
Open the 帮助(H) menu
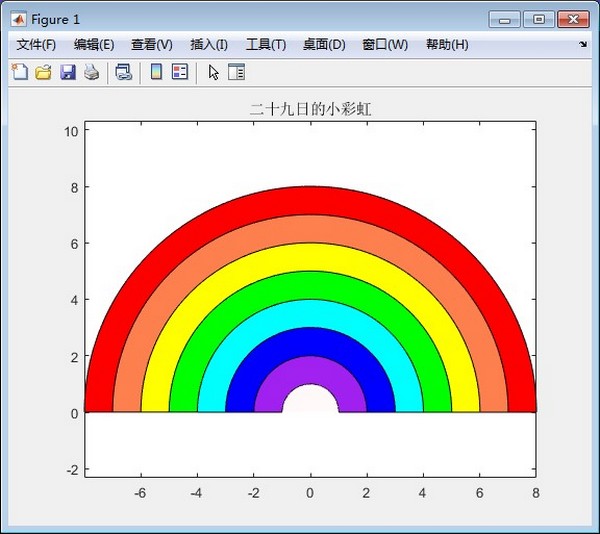[x=447, y=45]
